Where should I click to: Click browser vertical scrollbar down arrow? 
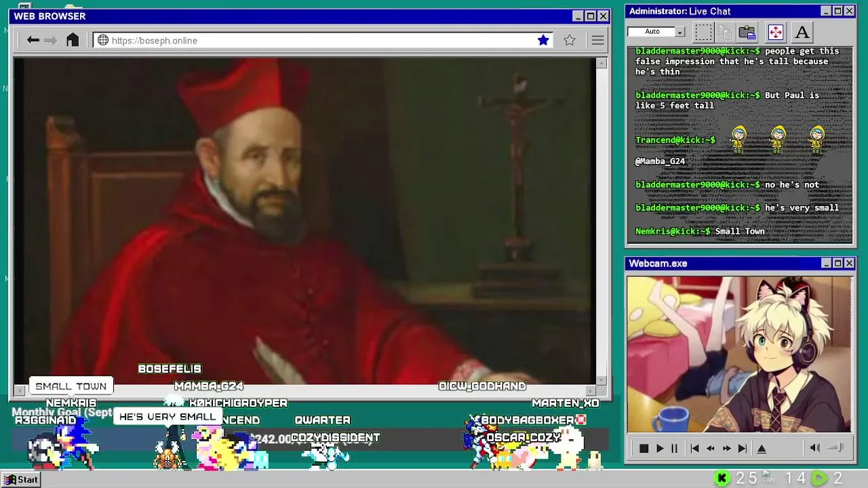pos(601,380)
